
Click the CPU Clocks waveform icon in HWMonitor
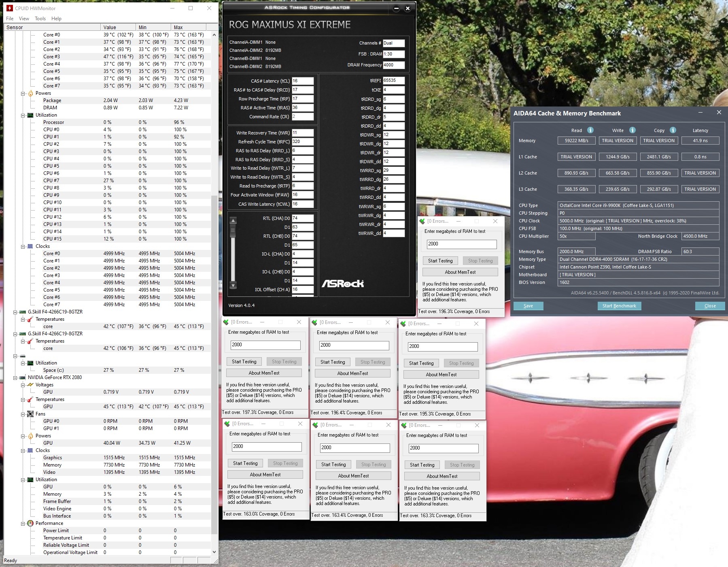click(30, 246)
